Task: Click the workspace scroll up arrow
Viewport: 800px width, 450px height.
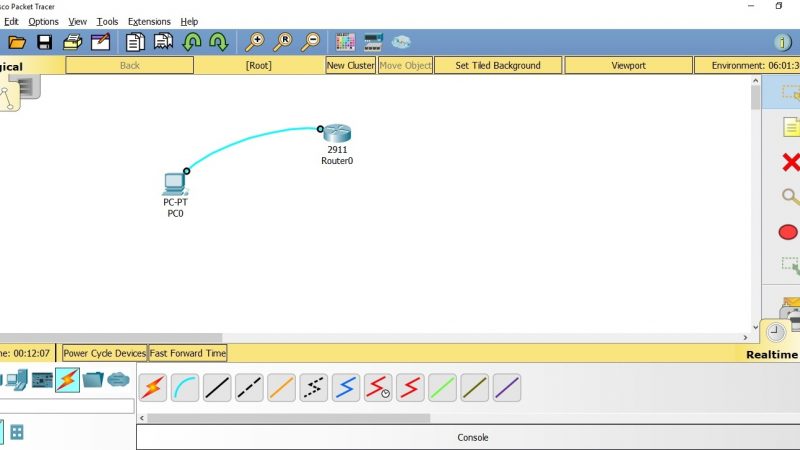Action: (756, 81)
